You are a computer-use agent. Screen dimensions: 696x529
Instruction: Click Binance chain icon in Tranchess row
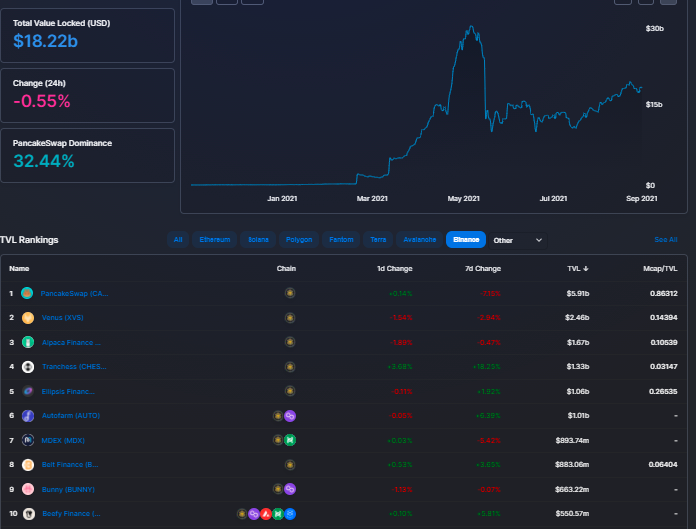coord(290,367)
